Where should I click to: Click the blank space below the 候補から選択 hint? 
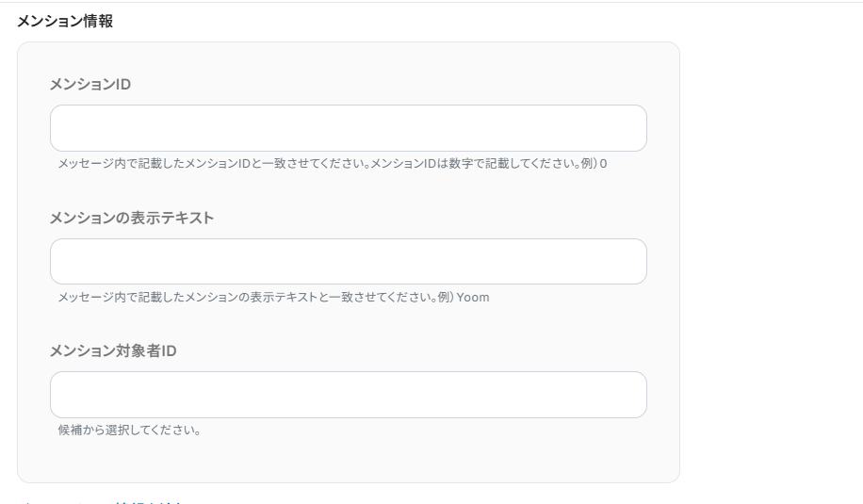tap(348, 460)
